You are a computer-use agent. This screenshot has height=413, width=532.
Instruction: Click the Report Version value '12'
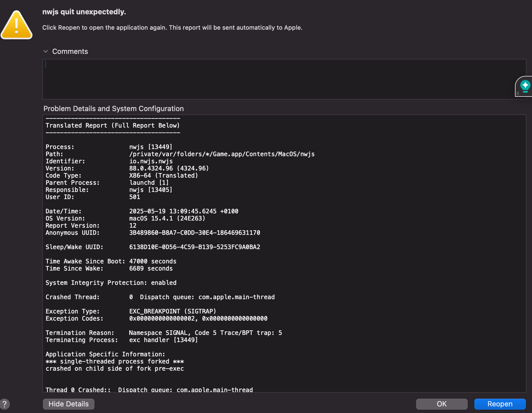(133, 225)
